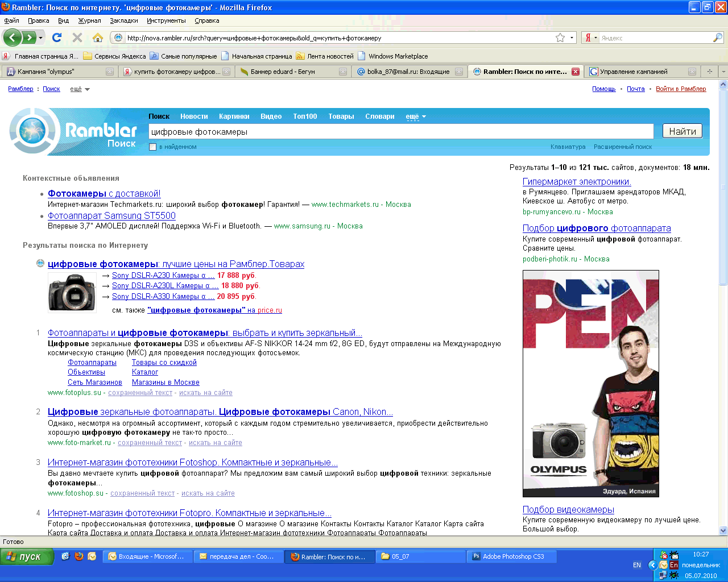
Task: Switch to the Входящие - Microsoft taskbar window
Action: pos(147,556)
